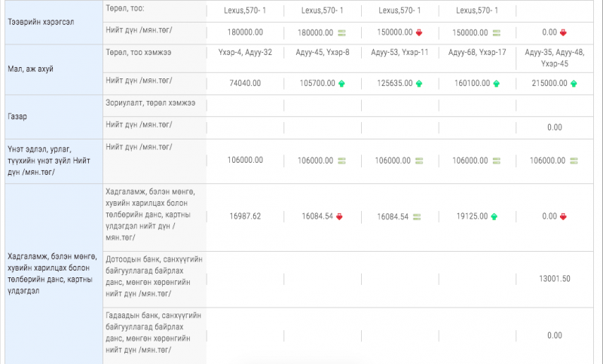The image size is (603, 364).
Task: Click red down arrow next to 150000.00
Action: 418,33
